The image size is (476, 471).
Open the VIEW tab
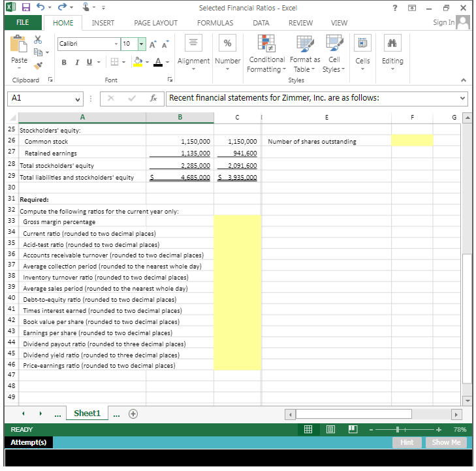(x=339, y=23)
